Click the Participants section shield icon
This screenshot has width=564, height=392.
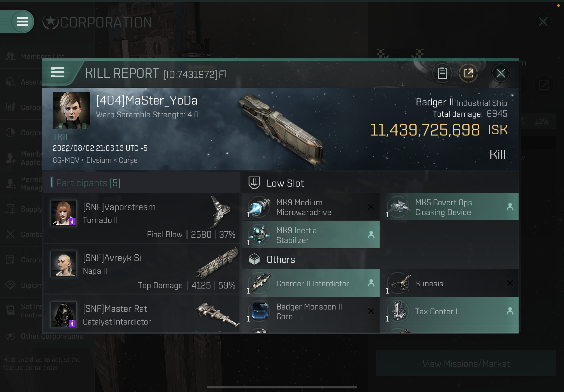[x=254, y=183]
